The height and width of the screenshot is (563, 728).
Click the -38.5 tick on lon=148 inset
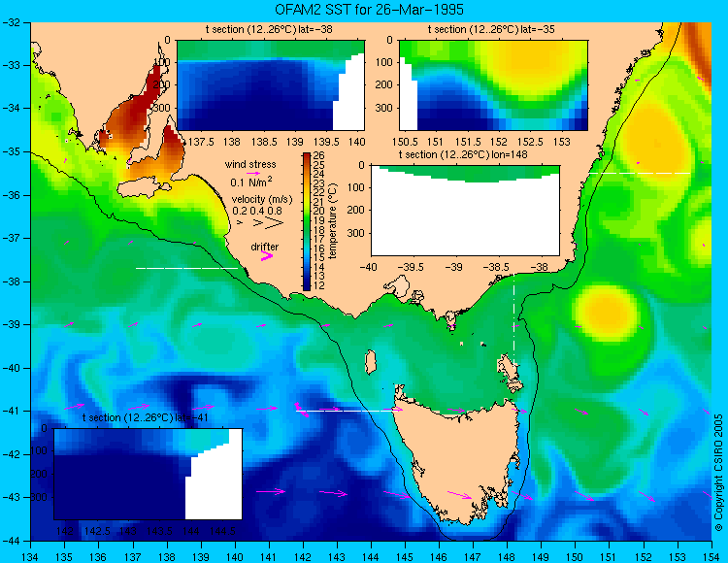point(498,267)
